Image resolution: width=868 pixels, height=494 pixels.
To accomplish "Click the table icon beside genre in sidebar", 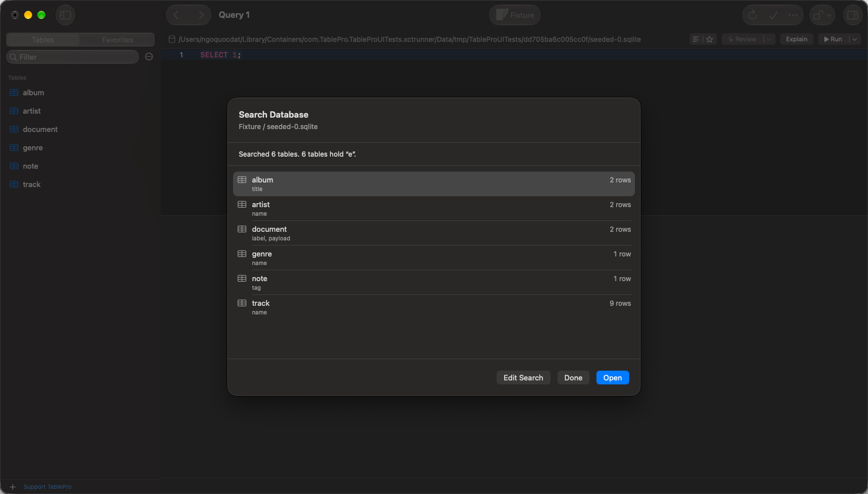I will pos(14,148).
